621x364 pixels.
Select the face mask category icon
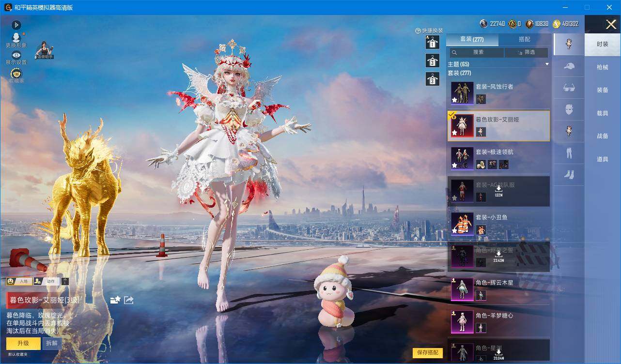[569, 109]
